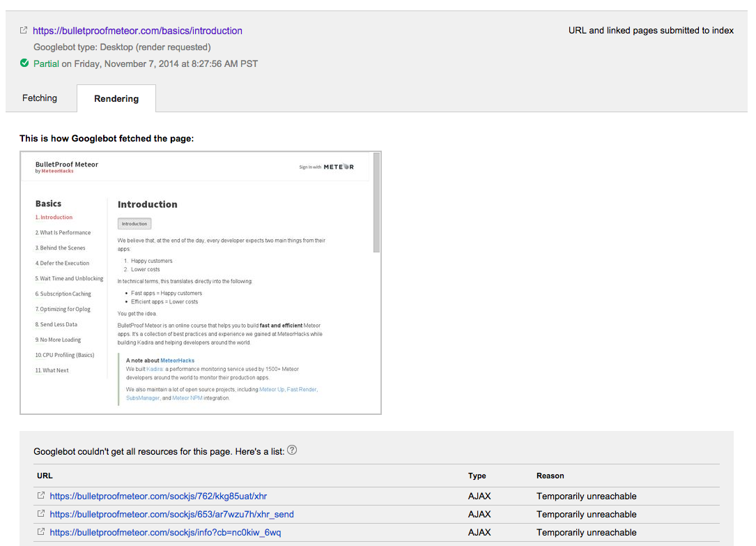
Task: Select '1. Introduction' in the Basics list
Action: (x=54, y=218)
